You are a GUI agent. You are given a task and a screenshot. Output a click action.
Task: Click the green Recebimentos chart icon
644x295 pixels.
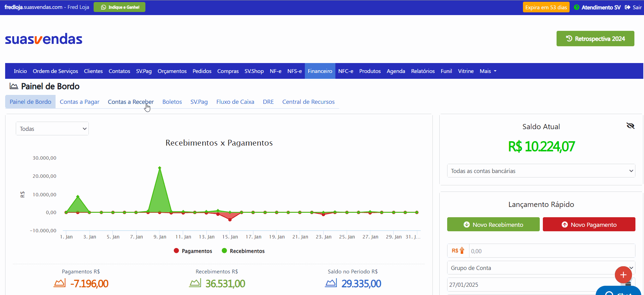(195, 283)
